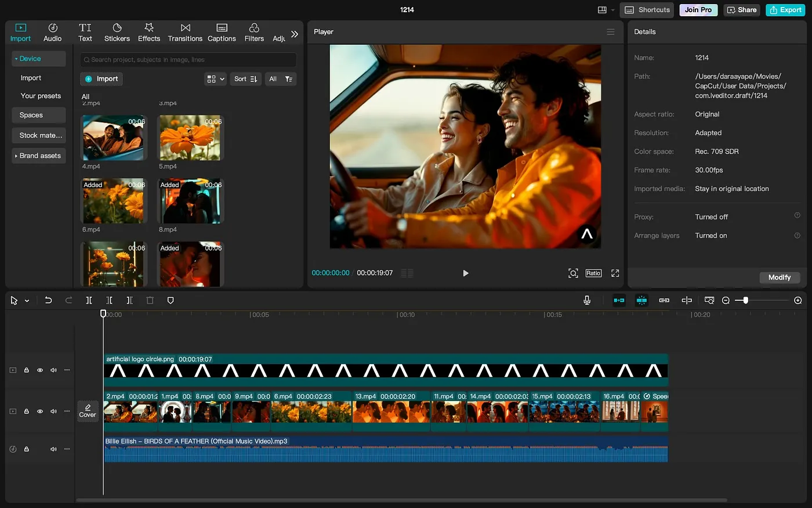Expand the Brand assets section

pos(38,156)
